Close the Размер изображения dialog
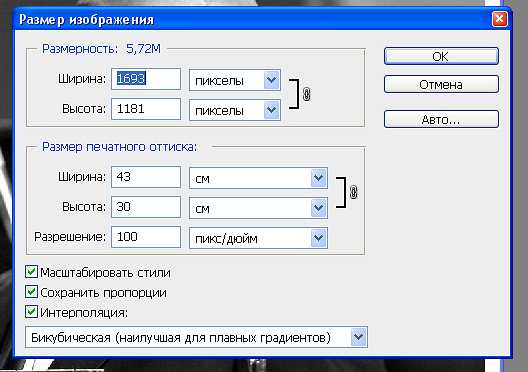The height and width of the screenshot is (372, 528). click(x=499, y=19)
